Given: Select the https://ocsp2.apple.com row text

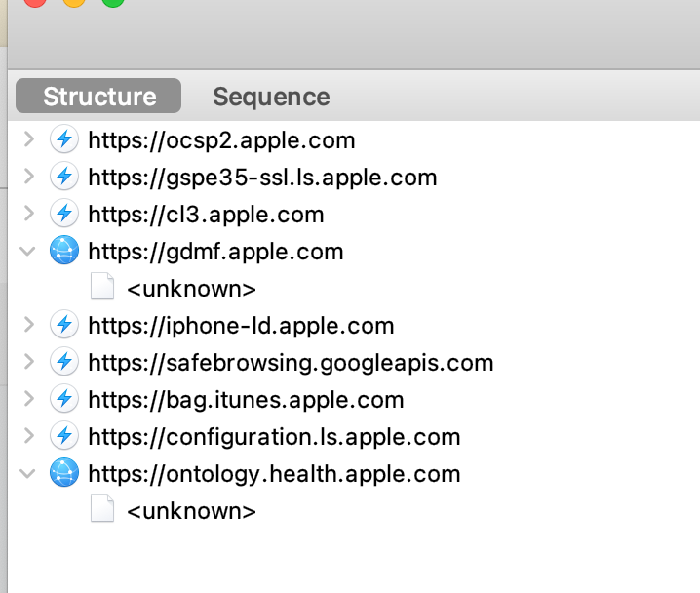Looking at the screenshot, I should [x=221, y=141].
